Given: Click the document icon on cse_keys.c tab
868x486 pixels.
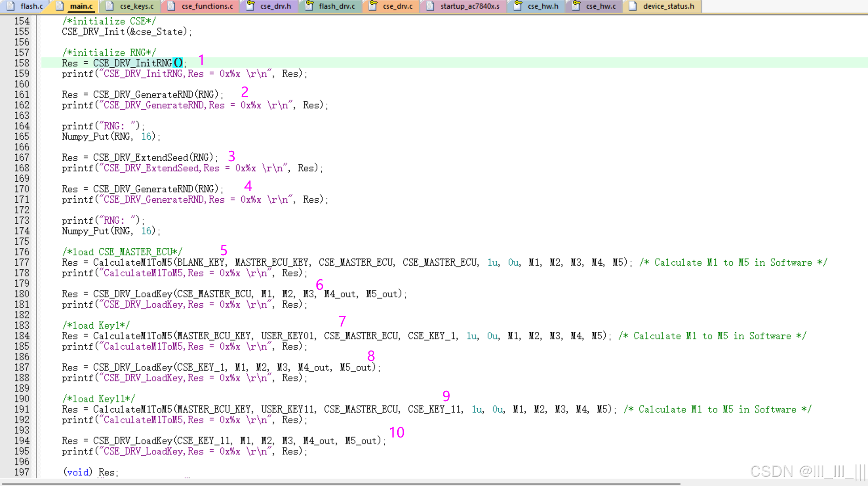Looking at the screenshot, I should (x=110, y=6).
